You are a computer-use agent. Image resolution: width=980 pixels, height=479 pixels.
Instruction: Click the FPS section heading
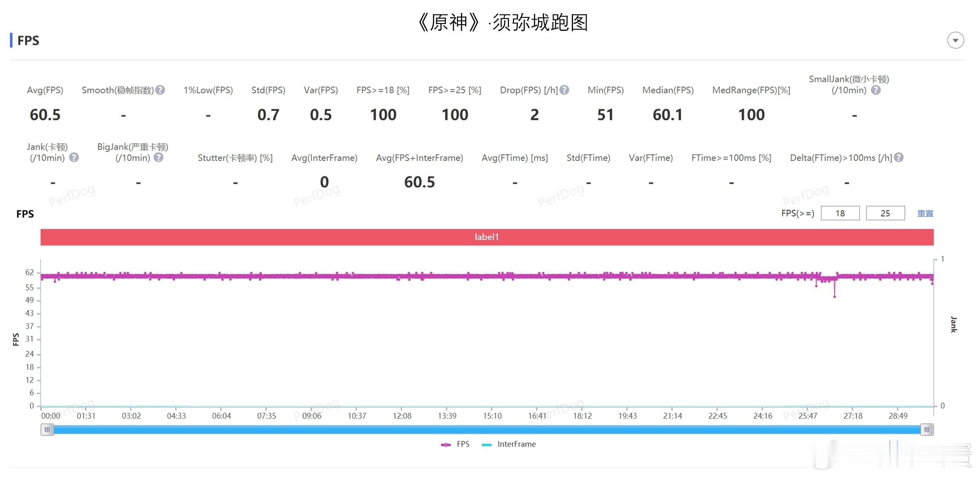(x=28, y=40)
